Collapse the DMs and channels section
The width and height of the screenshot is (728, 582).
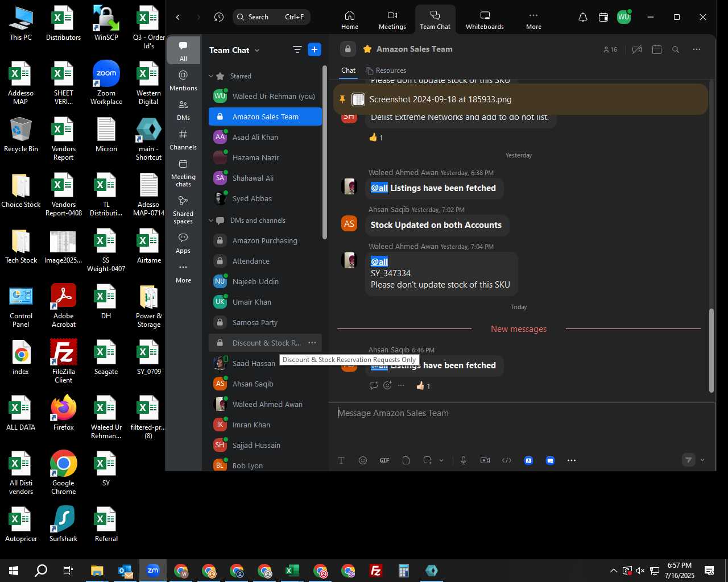(x=211, y=221)
